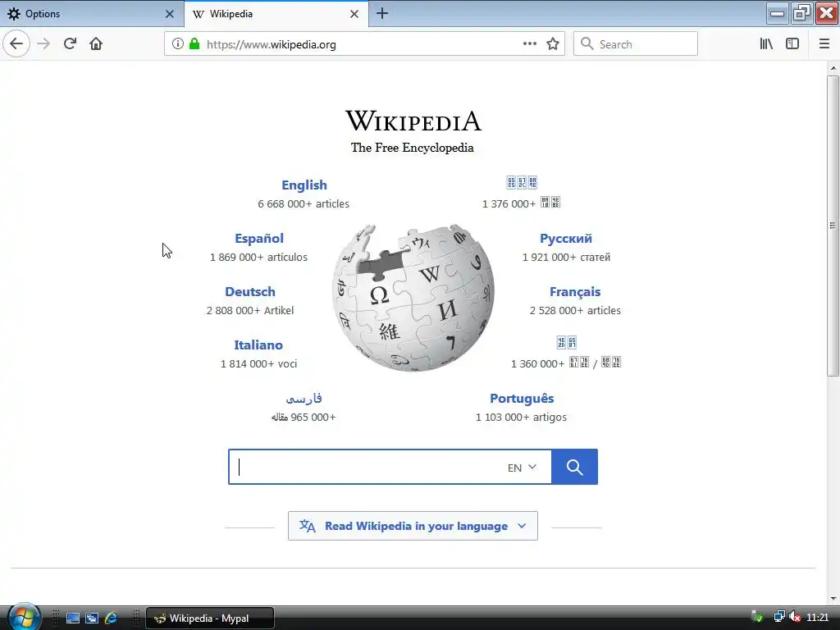
Task: Open the Português Wikipedia link
Action: (522, 399)
